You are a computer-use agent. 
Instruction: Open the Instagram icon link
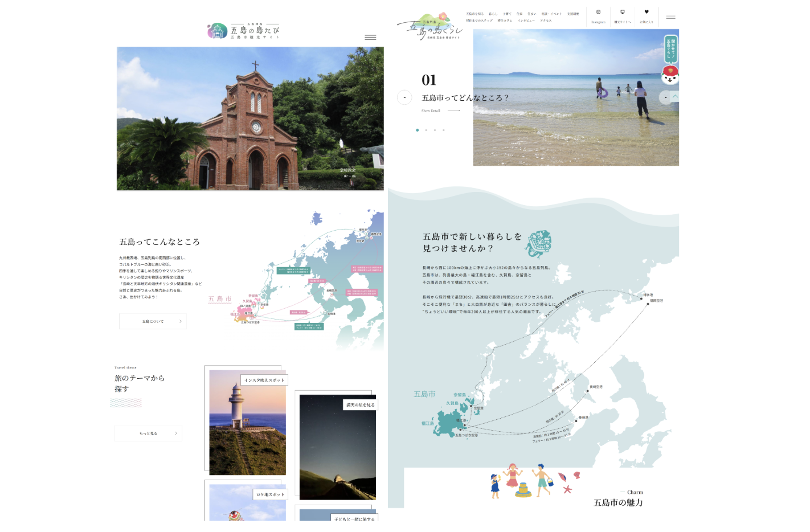coord(598,12)
